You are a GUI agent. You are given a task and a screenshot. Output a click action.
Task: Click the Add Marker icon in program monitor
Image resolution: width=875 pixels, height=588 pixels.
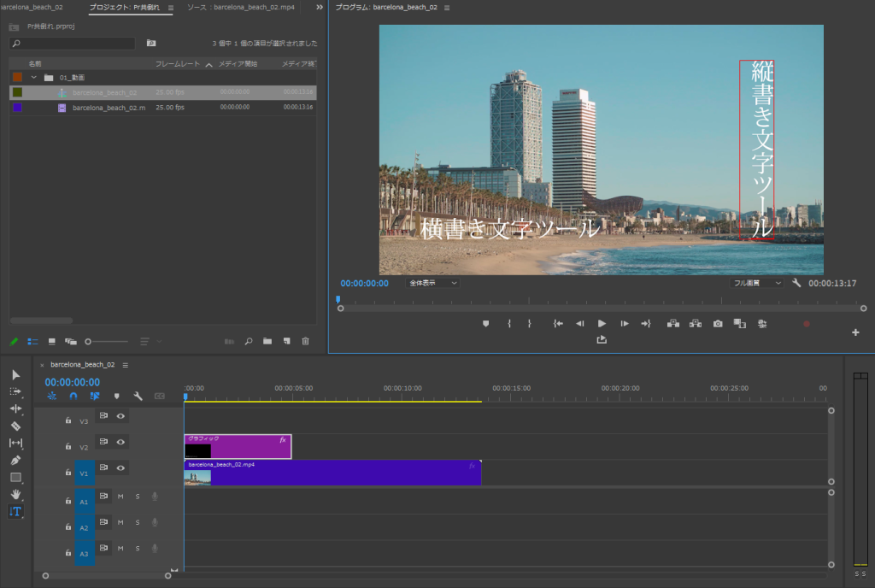484,323
